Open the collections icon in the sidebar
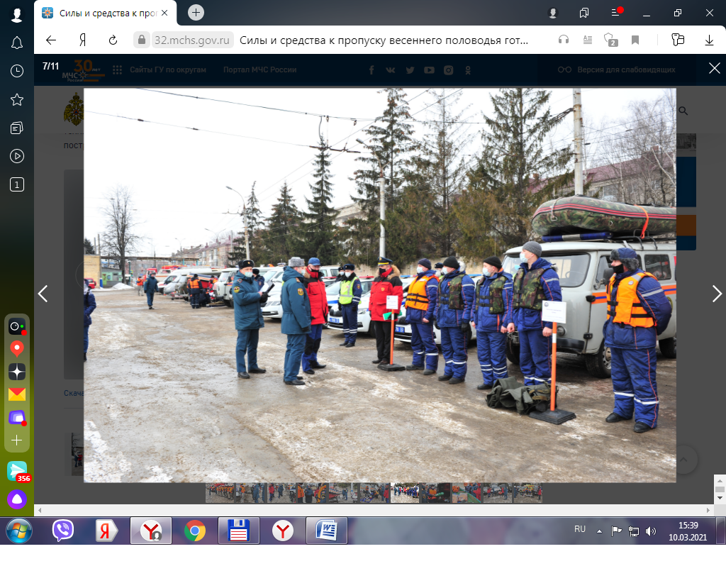 pyautogui.click(x=17, y=128)
